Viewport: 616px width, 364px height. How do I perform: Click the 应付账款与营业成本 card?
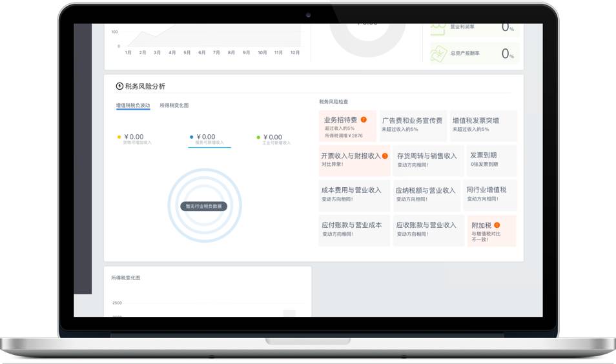click(x=353, y=230)
